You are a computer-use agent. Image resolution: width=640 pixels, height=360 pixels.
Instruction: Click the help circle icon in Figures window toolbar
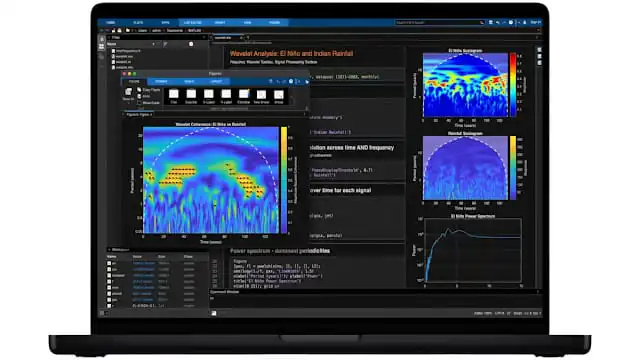[x=291, y=81]
